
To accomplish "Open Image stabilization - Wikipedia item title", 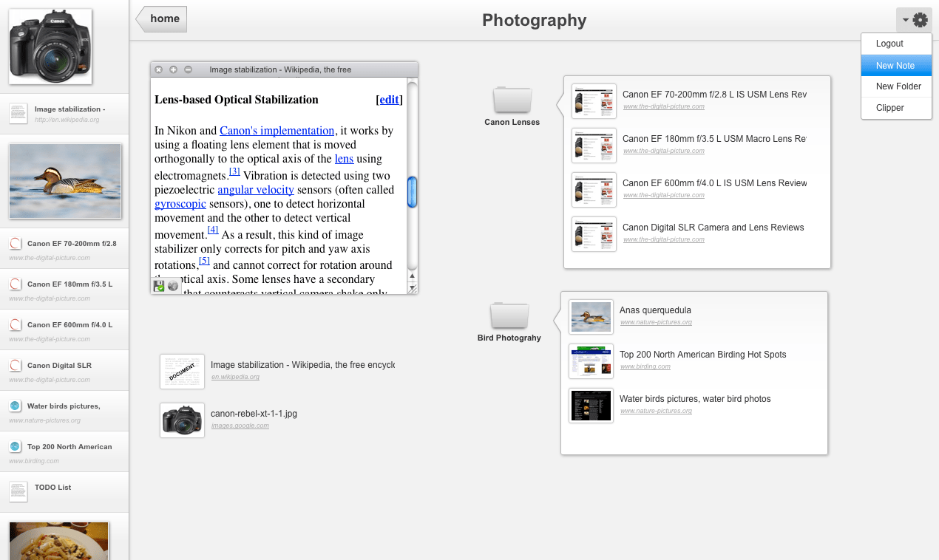I will pyautogui.click(x=302, y=365).
